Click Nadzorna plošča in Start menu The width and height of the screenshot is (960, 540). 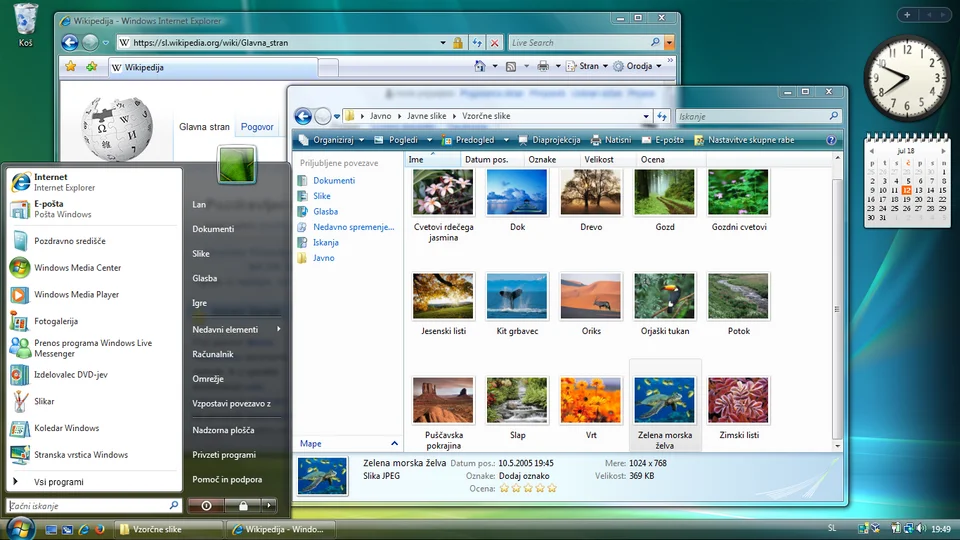pos(223,430)
